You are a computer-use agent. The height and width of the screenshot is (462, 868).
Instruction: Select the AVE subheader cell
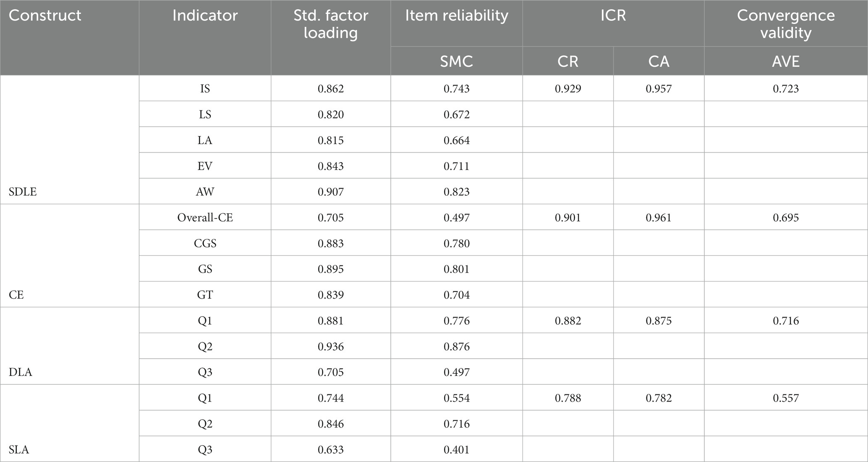(x=786, y=62)
